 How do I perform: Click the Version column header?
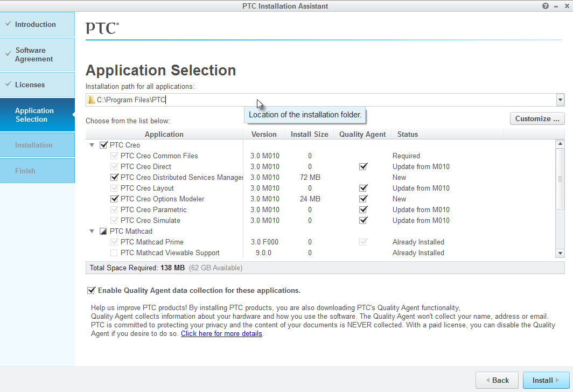tap(264, 134)
